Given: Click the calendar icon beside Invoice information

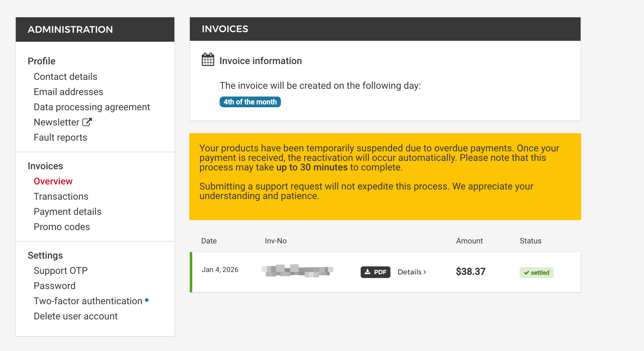Looking at the screenshot, I should (x=208, y=60).
